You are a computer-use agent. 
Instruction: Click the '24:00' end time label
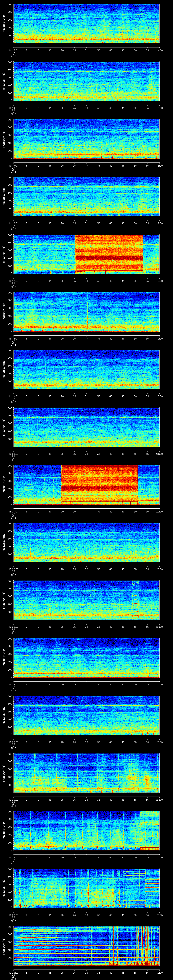click(159, 627)
